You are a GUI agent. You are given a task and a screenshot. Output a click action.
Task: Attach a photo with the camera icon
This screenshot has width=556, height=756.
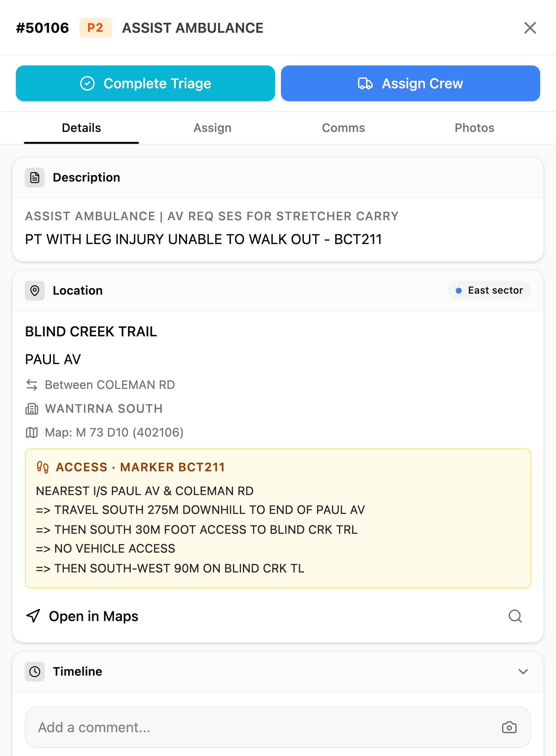(509, 728)
